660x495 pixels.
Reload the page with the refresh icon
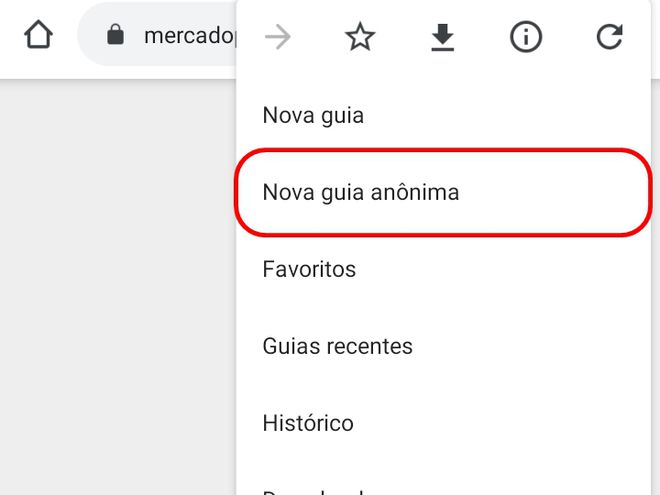(609, 37)
